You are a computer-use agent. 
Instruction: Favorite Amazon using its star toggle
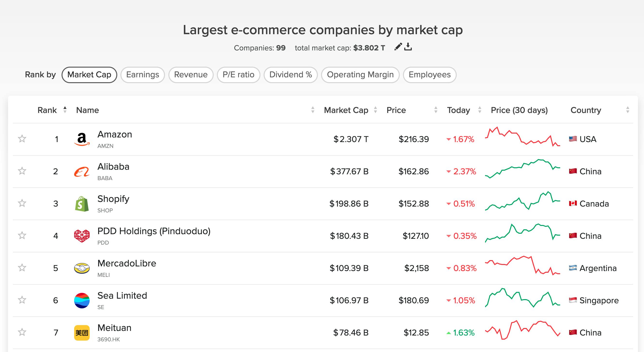[x=22, y=139]
